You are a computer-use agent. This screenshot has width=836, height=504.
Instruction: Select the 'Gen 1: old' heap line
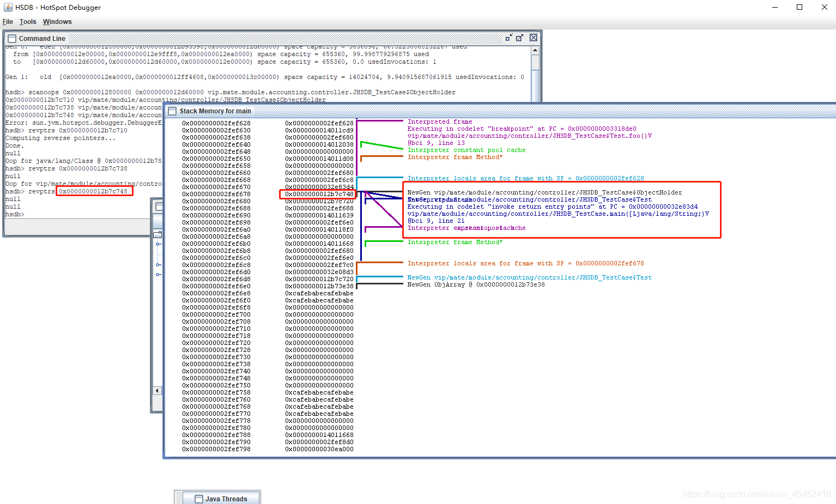pyautogui.click(x=265, y=77)
